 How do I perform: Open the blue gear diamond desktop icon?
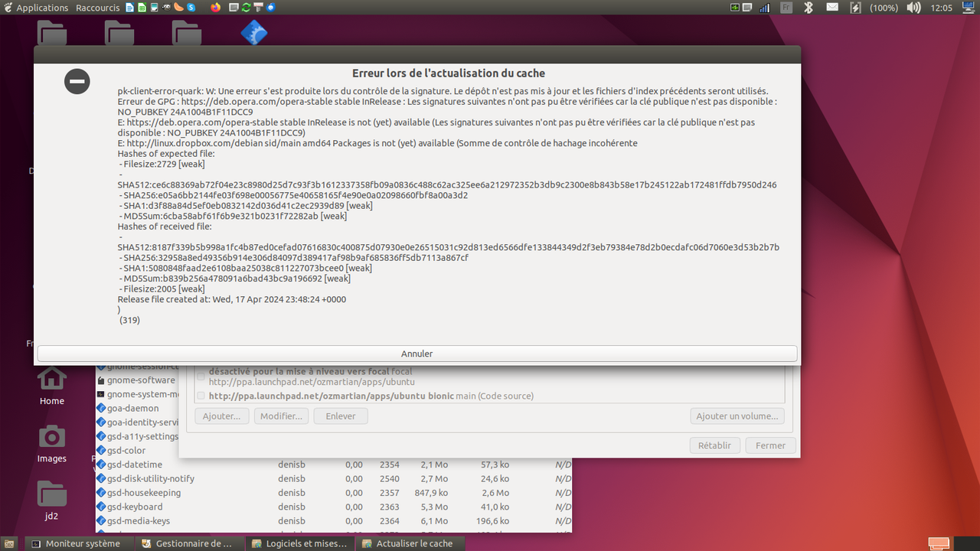coord(253,32)
